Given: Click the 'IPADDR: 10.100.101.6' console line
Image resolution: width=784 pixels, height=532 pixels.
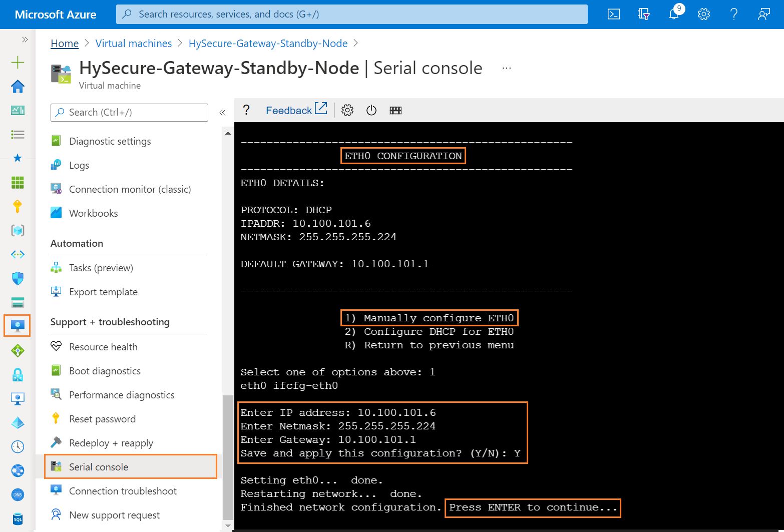Looking at the screenshot, I should (305, 224).
